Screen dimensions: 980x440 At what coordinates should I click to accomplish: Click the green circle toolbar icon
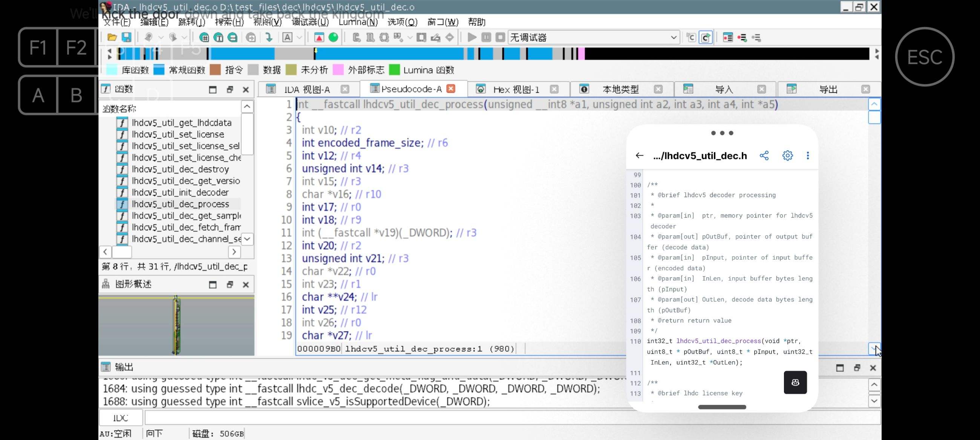tap(333, 37)
